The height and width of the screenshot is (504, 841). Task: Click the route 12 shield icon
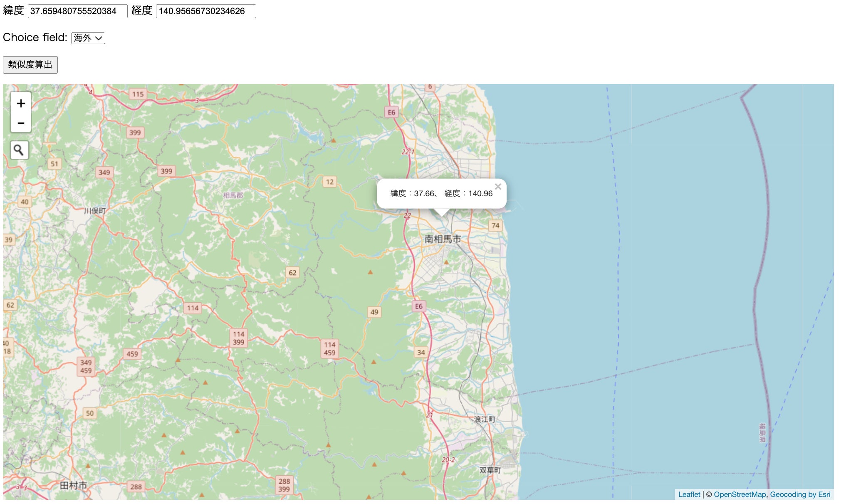330,182
